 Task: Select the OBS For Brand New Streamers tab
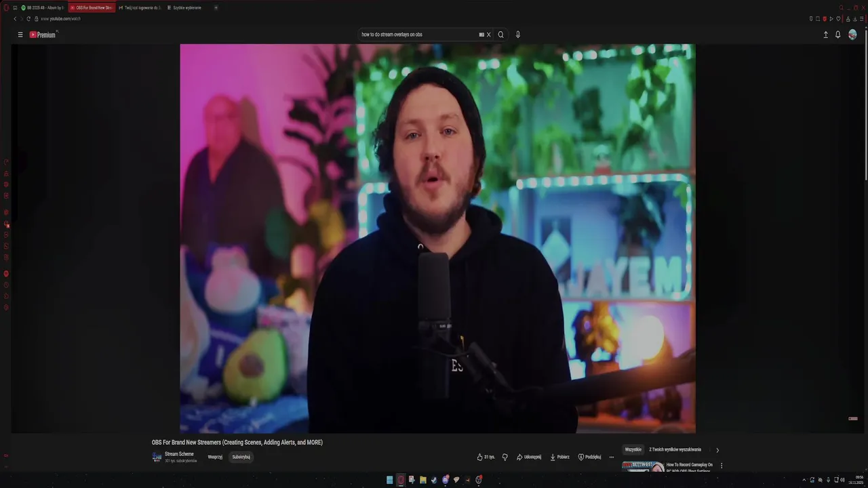[92, 7]
